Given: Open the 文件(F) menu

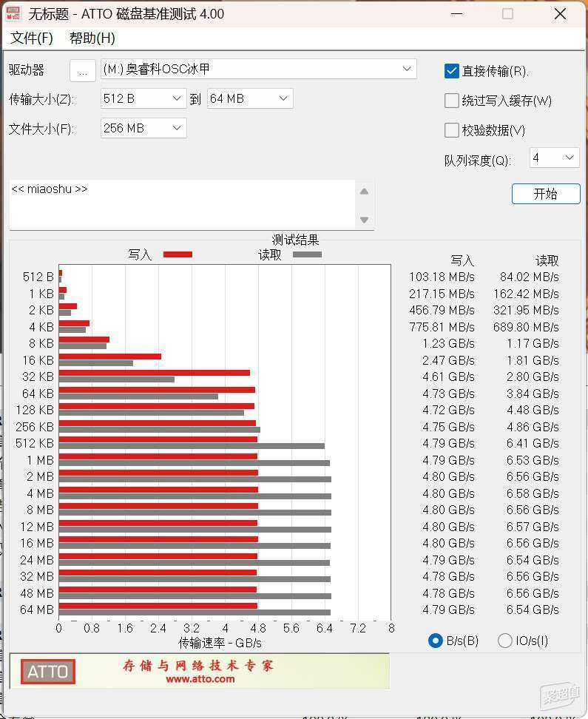Looking at the screenshot, I should [x=32, y=38].
